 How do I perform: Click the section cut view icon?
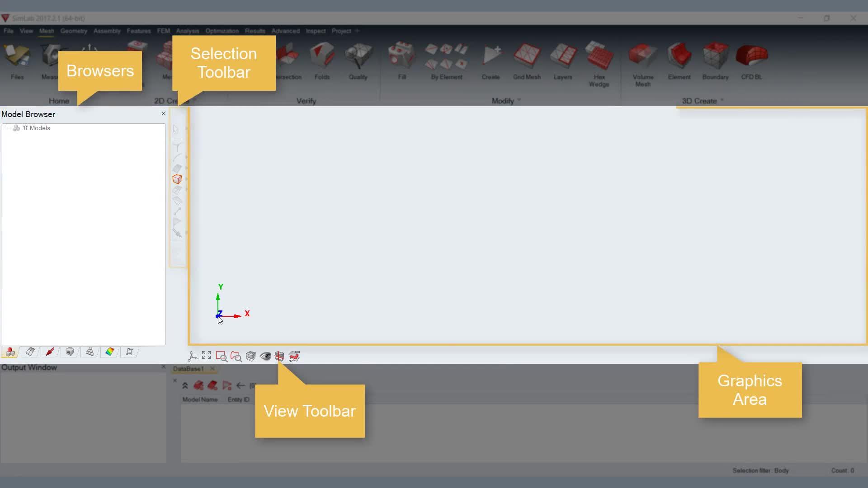[279, 357]
